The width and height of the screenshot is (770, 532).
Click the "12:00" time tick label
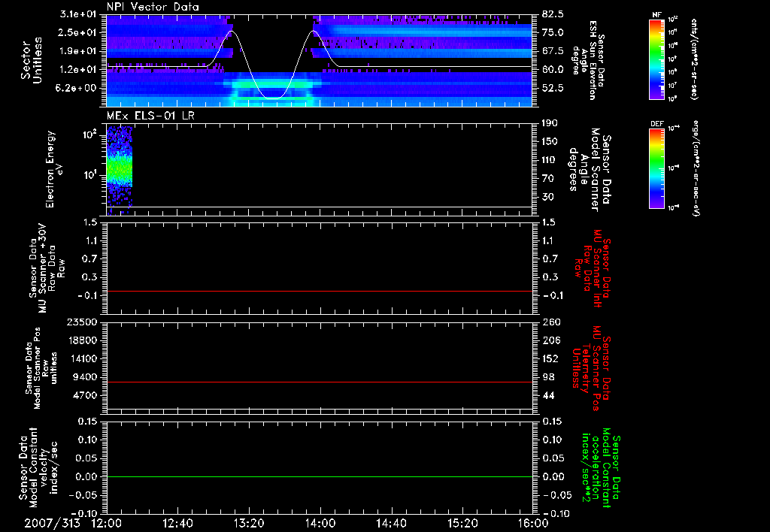pos(107,523)
